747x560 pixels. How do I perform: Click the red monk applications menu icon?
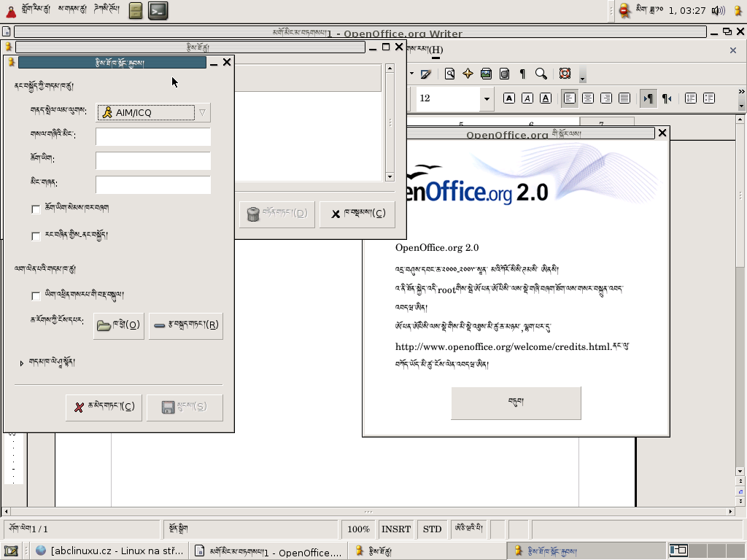coord(11,10)
